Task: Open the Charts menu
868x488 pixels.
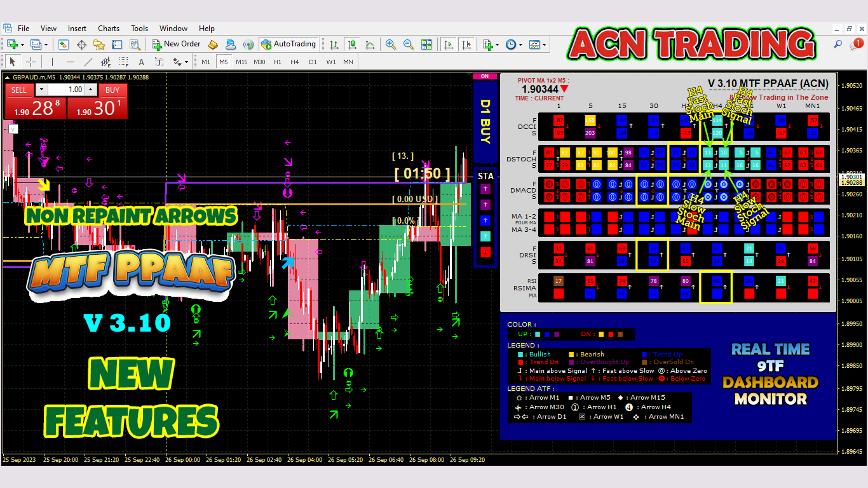Action: click(109, 29)
